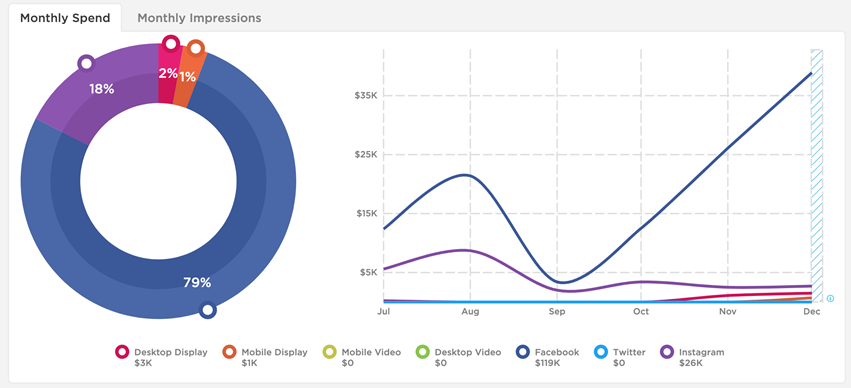Screen dimensions: 851x388
Task: Toggle the Mobile Video legend circle
Action: pyautogui.click(x=329, y=352)
